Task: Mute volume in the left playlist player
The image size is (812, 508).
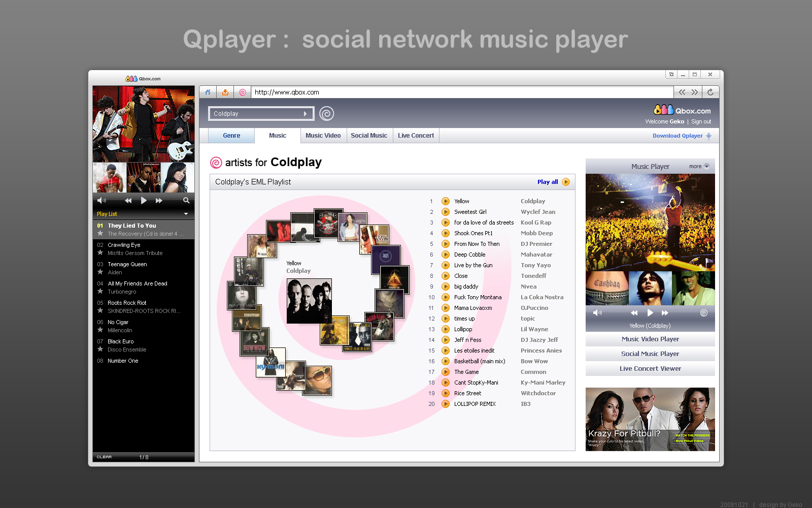Action: [101, 201]
